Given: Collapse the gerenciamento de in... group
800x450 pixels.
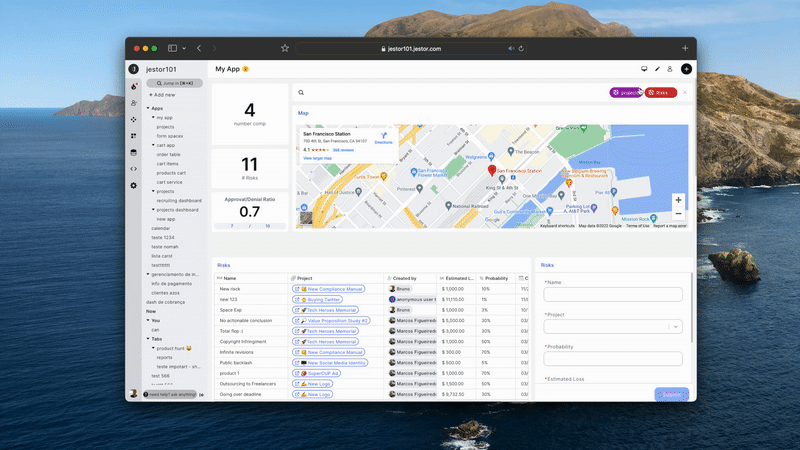Looking at the screenshot, I should (148, 274).
